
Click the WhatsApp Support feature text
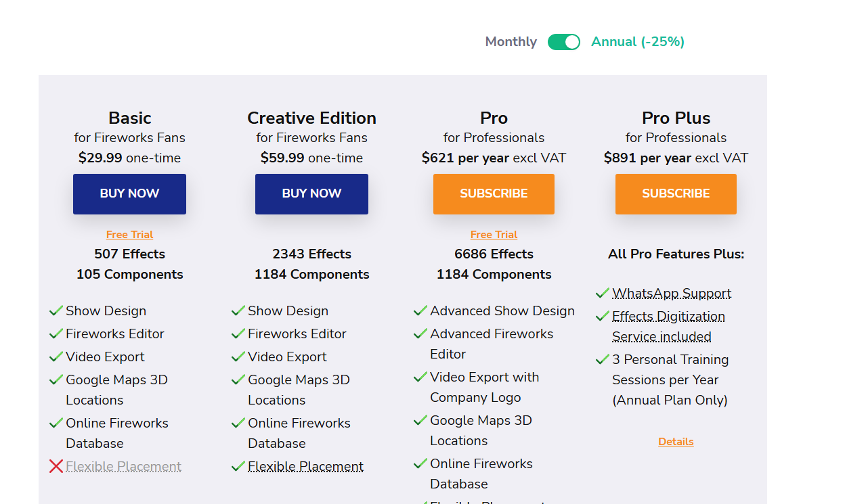[672, 294]
